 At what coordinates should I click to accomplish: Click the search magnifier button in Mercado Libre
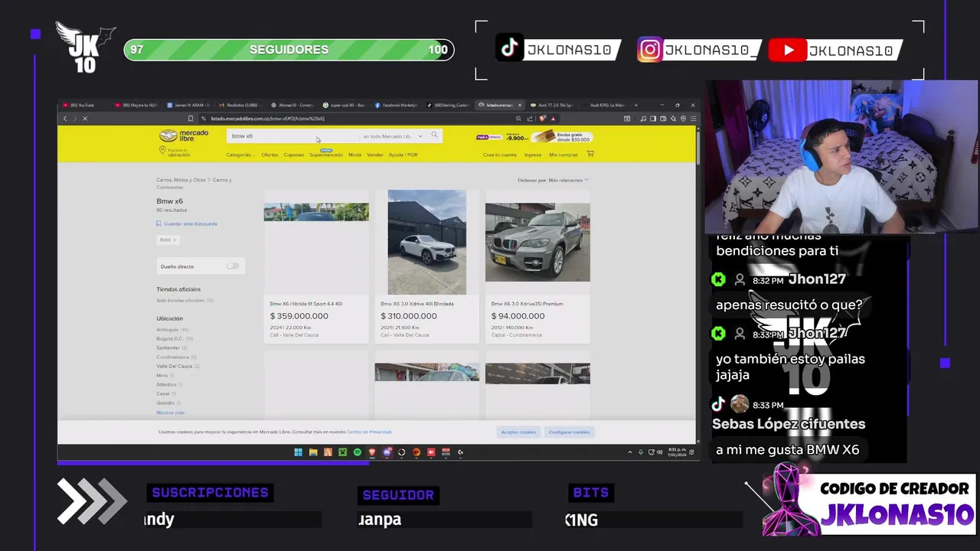[x=434, y=135]
